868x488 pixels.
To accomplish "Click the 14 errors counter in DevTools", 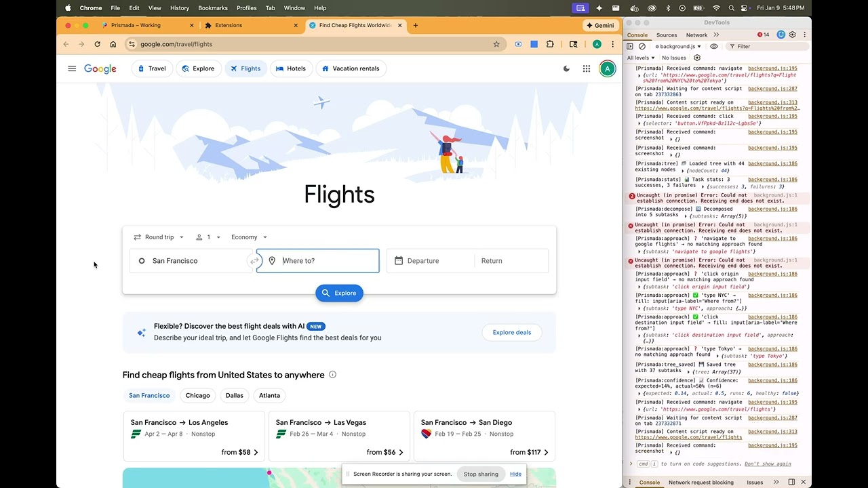I will click(x=764, y=35).
